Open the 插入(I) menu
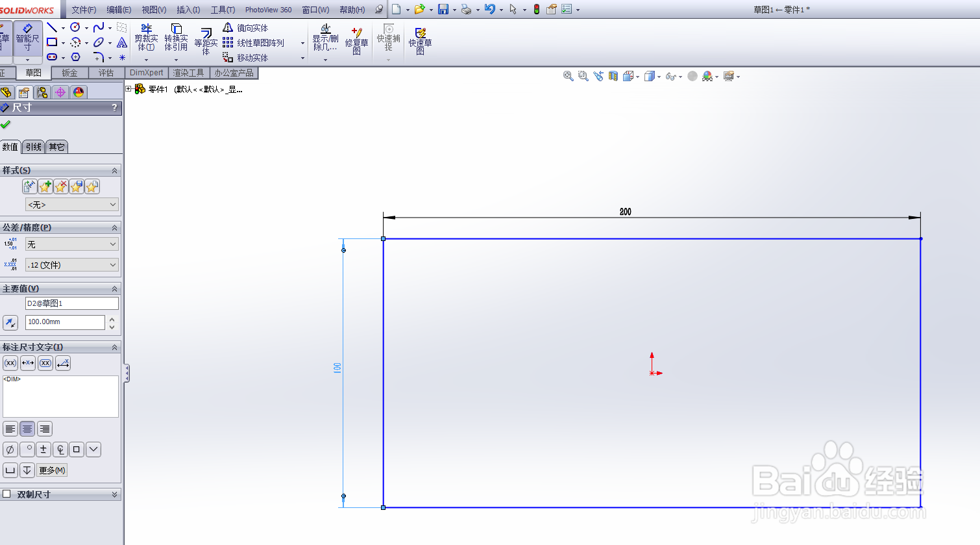This screenshot has height=545, width=980. click(188, 10)
